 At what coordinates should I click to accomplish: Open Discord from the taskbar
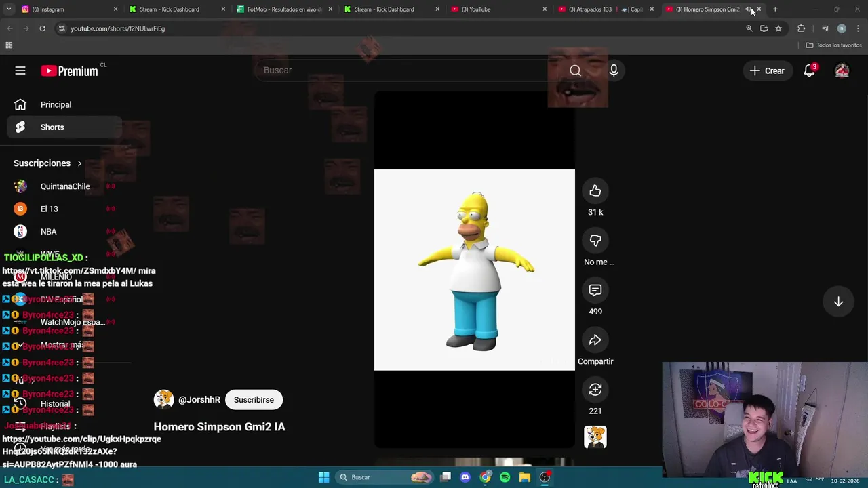click(x=465, y=477)
